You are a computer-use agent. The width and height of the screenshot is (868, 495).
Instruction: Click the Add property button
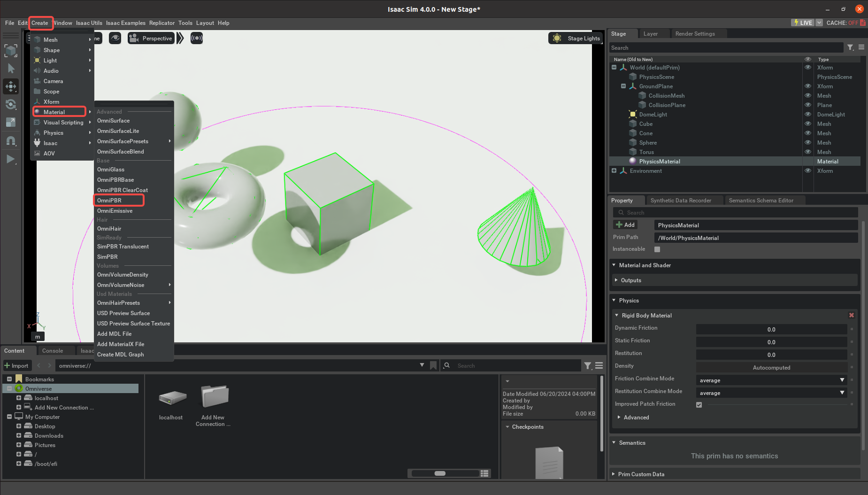coord(625,225)
